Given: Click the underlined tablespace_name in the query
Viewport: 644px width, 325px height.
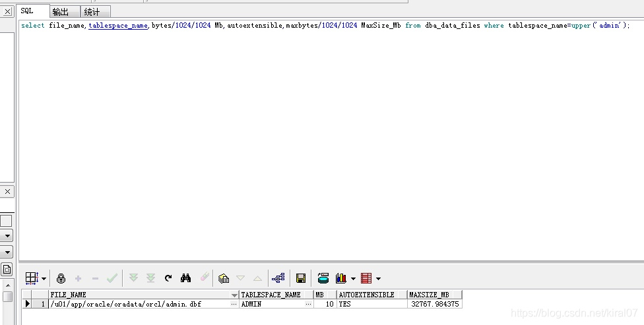Looking at the screenshot, I should (x=118, y=26).
